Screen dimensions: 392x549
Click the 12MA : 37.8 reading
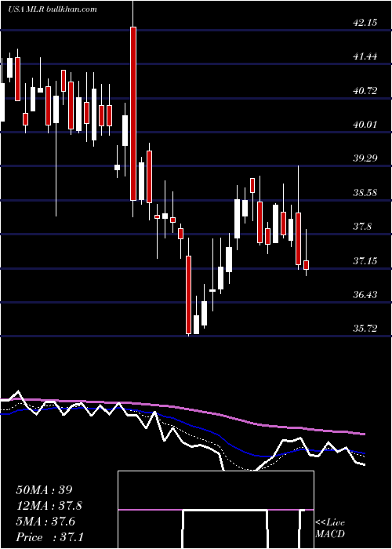pos(49,506)
